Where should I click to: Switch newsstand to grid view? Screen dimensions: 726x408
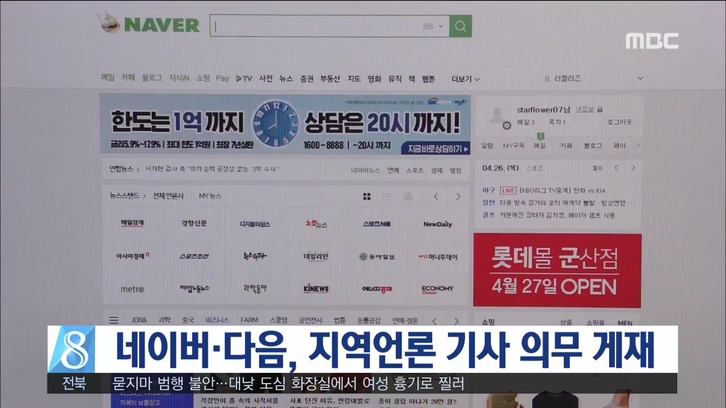367,197
